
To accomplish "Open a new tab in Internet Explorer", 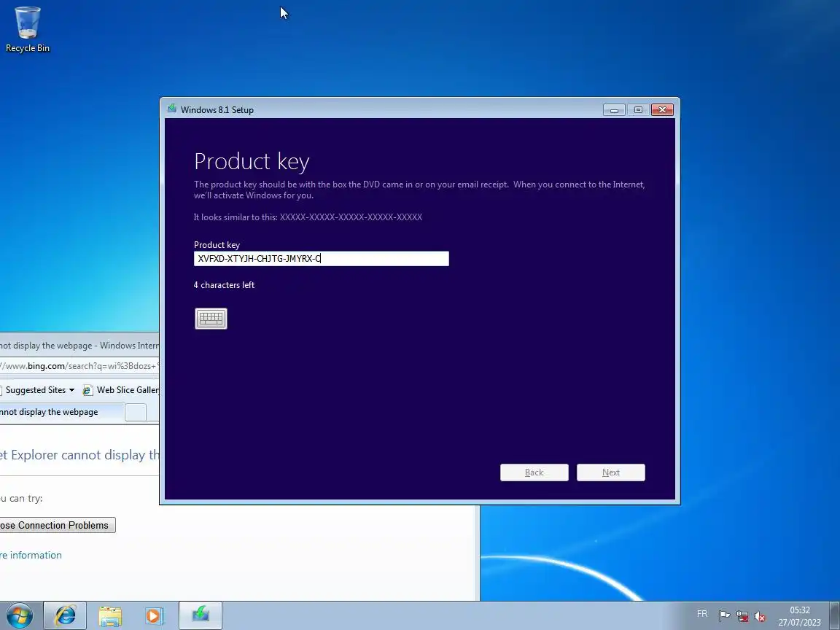I will [136, 412].
